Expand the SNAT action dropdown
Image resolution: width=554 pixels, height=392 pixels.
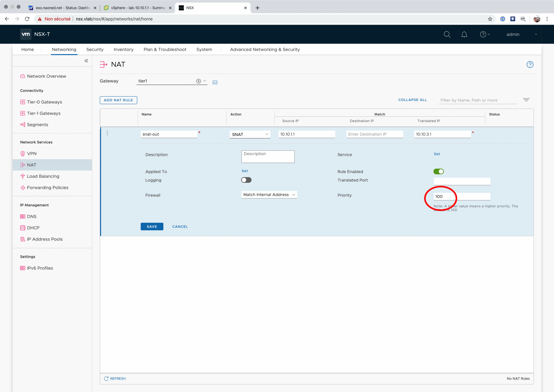[250, 134]
